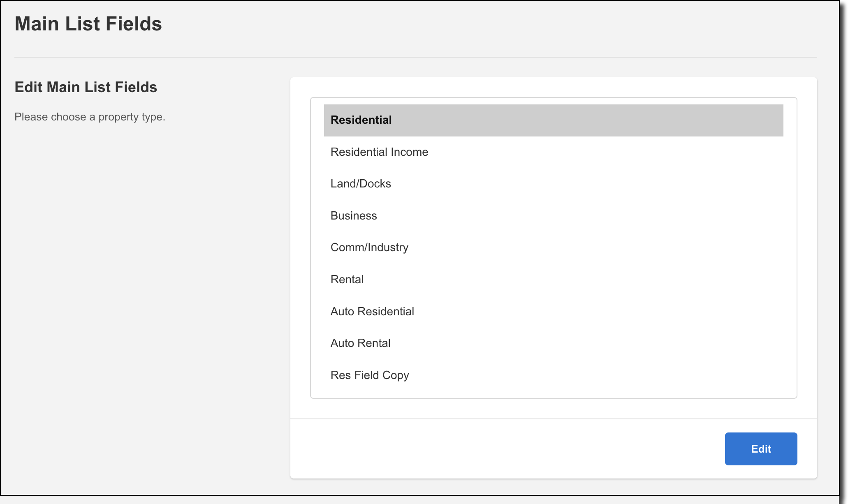Choose the Rental property type

(554, 280)
